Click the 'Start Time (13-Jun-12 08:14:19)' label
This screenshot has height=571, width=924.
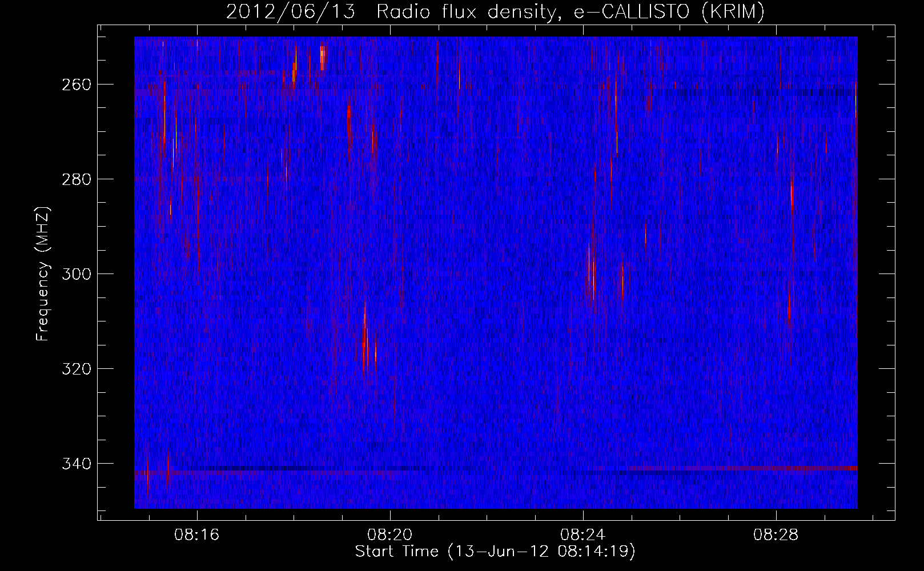pyautogui.click(x=495, y=552)
